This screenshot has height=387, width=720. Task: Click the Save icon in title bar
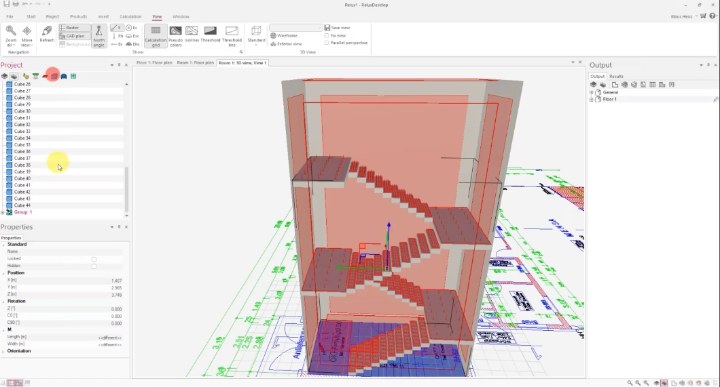tap(6, 4)
